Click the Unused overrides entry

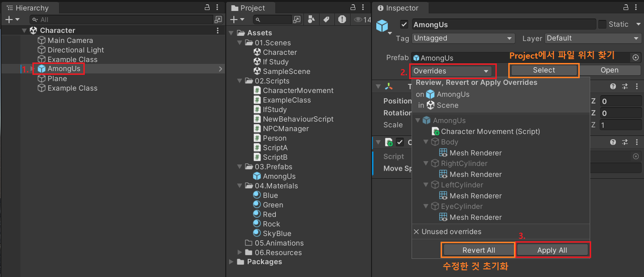pyautogui.click(x=447, y=232)
